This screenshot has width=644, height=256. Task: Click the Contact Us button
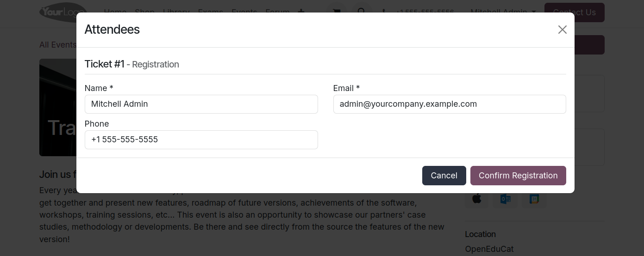pos(574,12)
